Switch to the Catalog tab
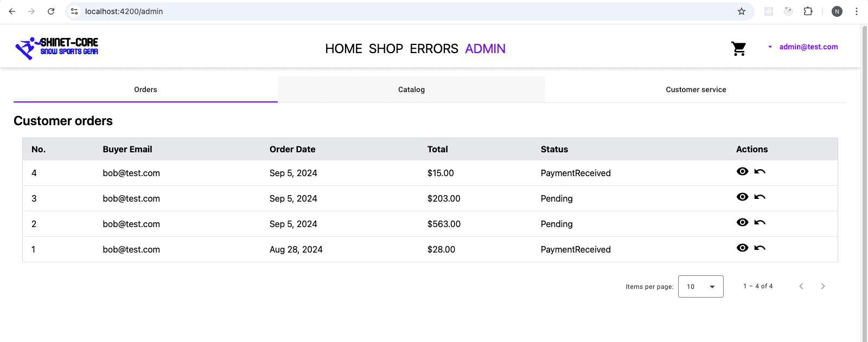 [x=411, y=89]
